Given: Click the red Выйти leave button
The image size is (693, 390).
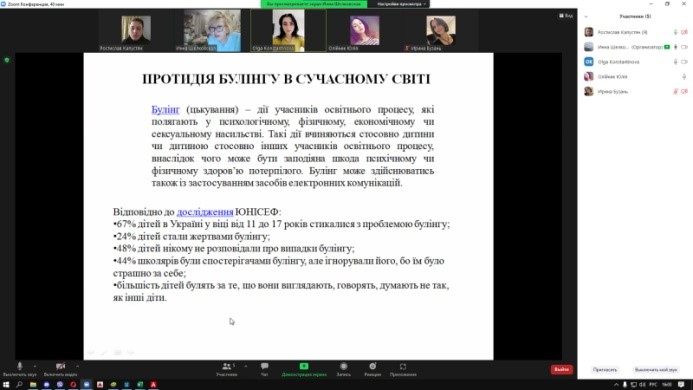Looking at the screenshot, I should click(x=562, y=369).
